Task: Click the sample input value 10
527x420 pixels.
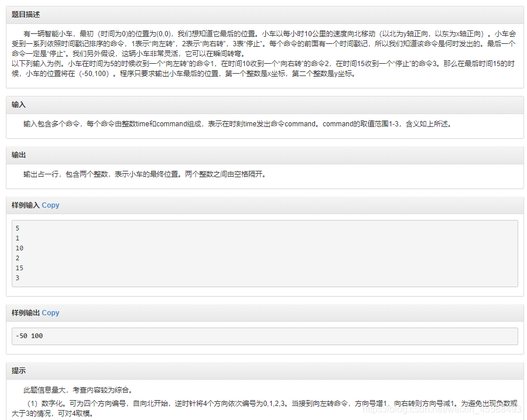Action: 19,248
